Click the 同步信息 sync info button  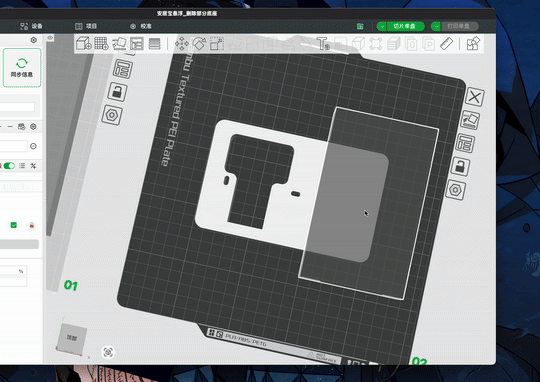tap(22, 68)
